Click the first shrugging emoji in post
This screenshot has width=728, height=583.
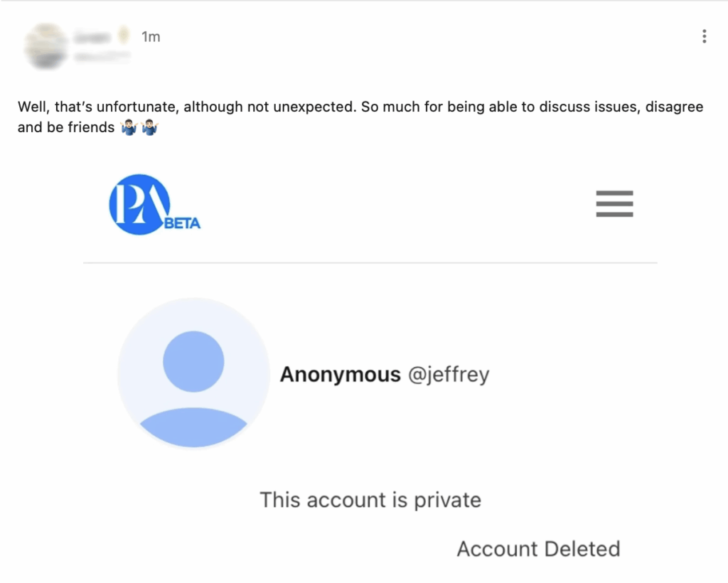[x=129, y=129]
